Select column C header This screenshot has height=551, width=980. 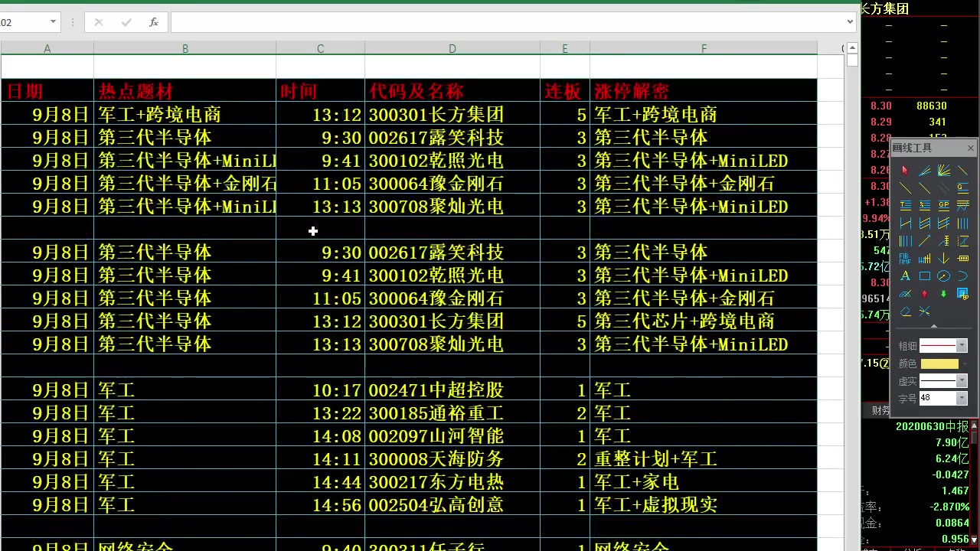(x=320, y=48)
